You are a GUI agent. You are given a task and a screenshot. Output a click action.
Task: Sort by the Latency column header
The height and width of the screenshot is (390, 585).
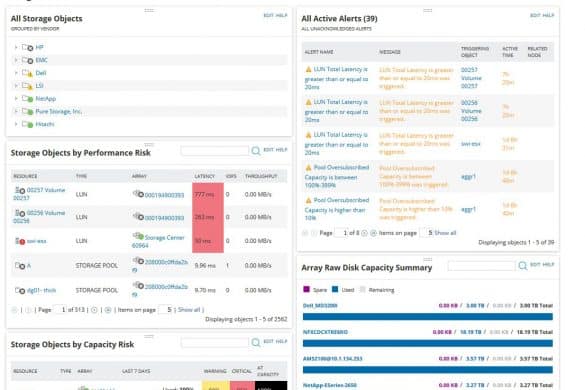[x=204, y=176]
